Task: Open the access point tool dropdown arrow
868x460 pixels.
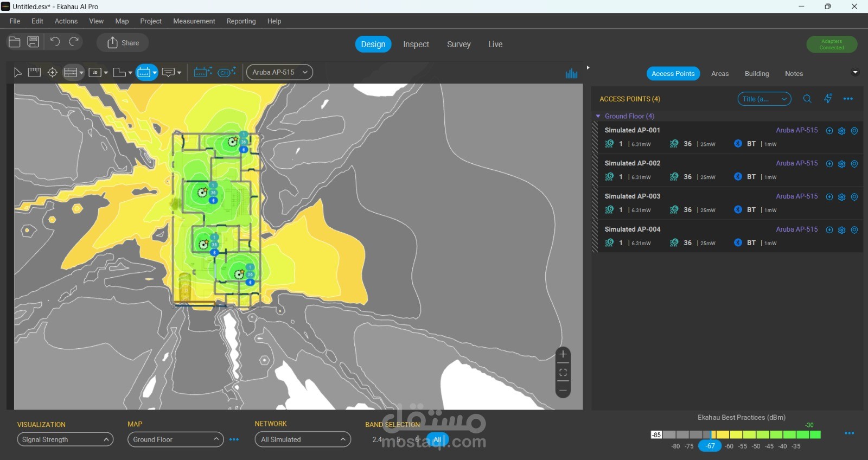Action: click(155, 73)
